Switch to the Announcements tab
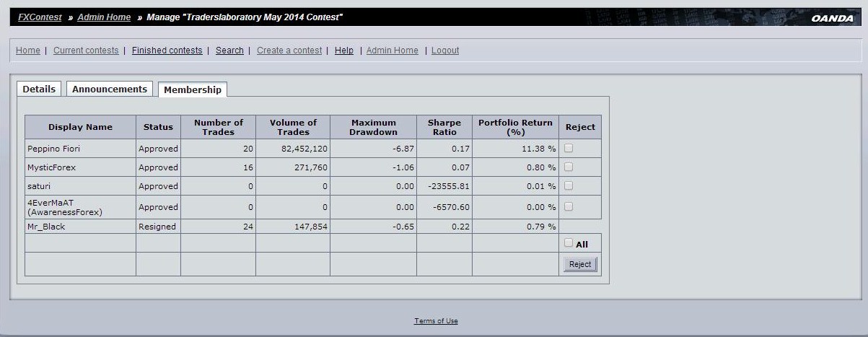Viewport: 868px width, 337px height. [110, 89]
